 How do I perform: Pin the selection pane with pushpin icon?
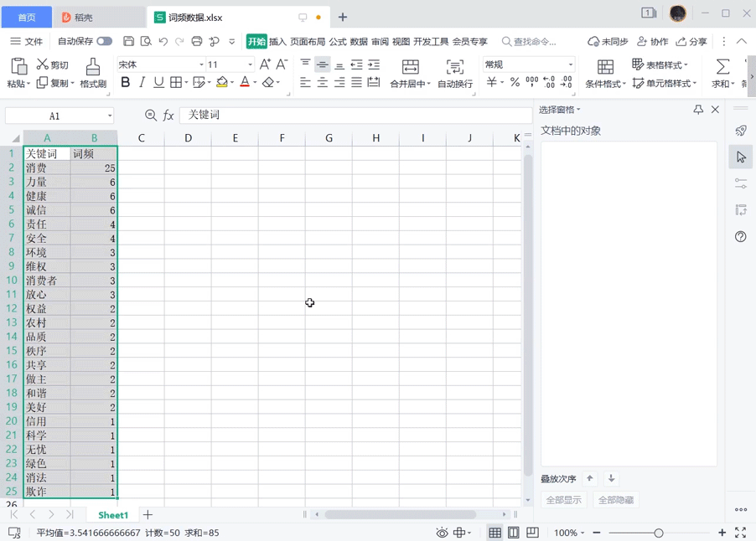click(x=698, y=110)
